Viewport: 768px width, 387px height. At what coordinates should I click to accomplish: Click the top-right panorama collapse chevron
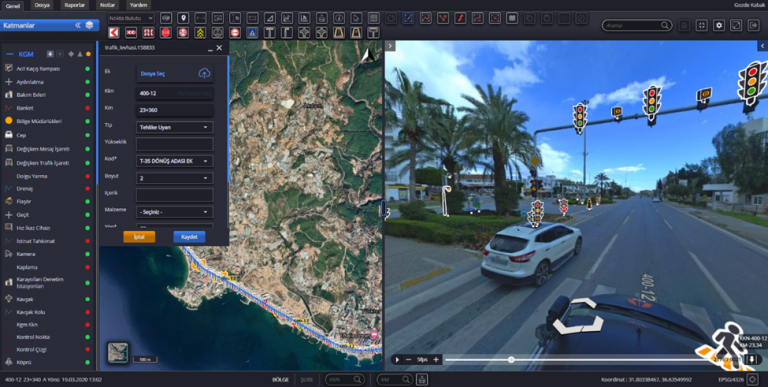763,46
